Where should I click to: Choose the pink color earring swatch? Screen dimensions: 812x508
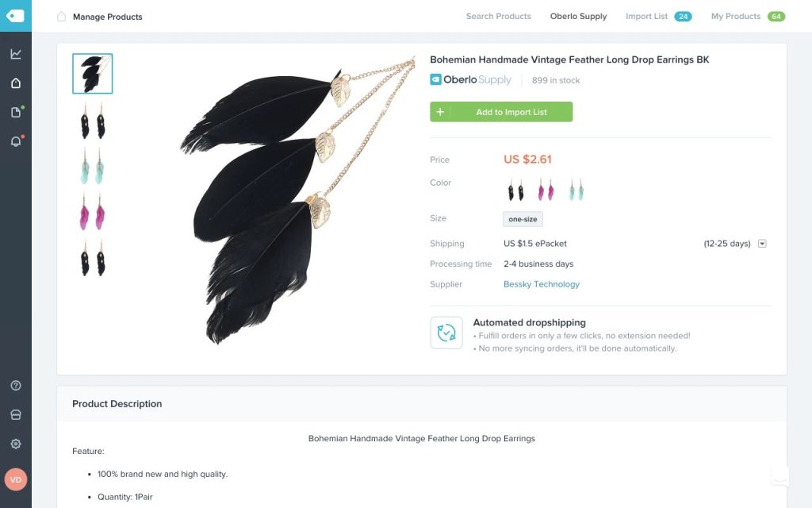point(546,190)
